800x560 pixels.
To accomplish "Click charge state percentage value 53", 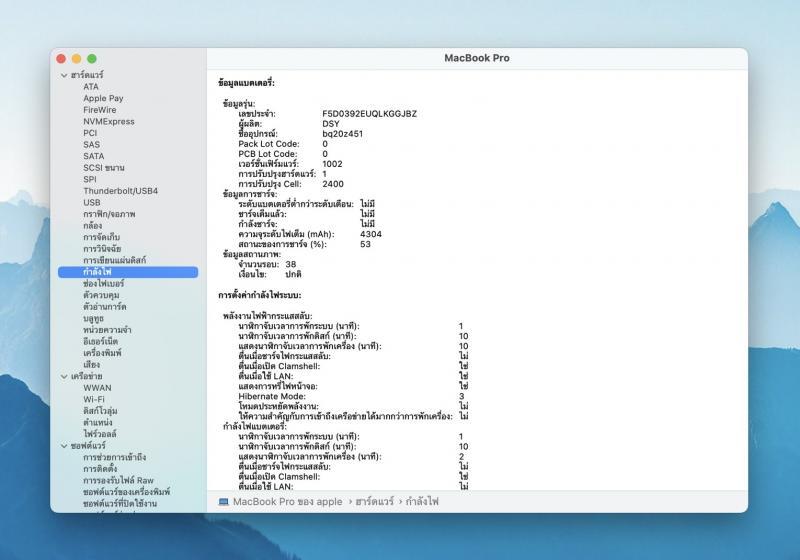I will click(365, 244).
